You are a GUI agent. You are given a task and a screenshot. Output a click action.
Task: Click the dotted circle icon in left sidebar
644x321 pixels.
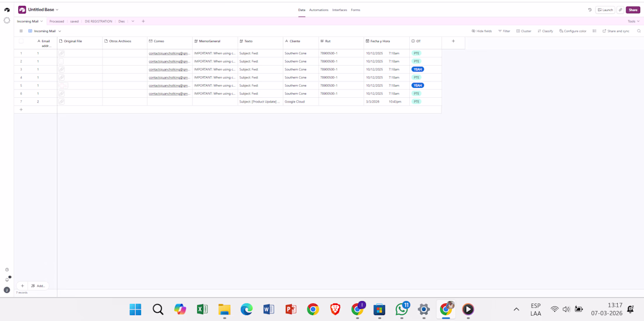click(6, 20)
